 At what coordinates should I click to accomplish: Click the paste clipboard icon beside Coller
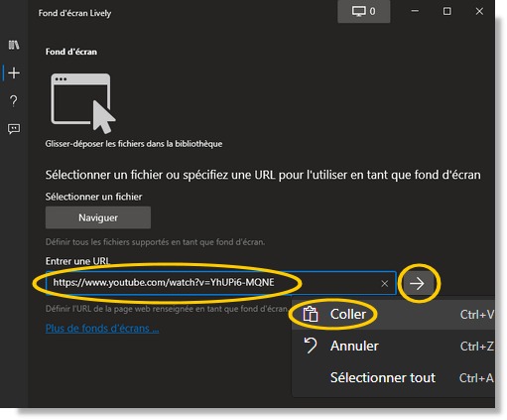(311, 314)
